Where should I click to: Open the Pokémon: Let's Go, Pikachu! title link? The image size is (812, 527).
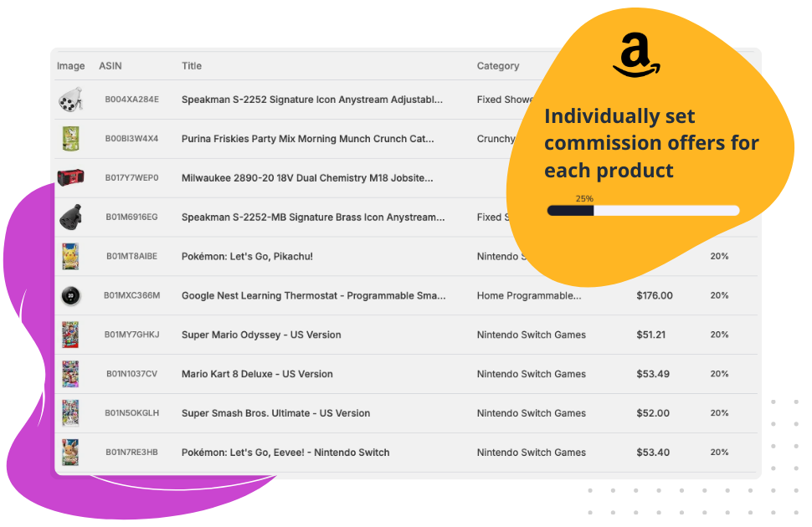tap(247, 256)
